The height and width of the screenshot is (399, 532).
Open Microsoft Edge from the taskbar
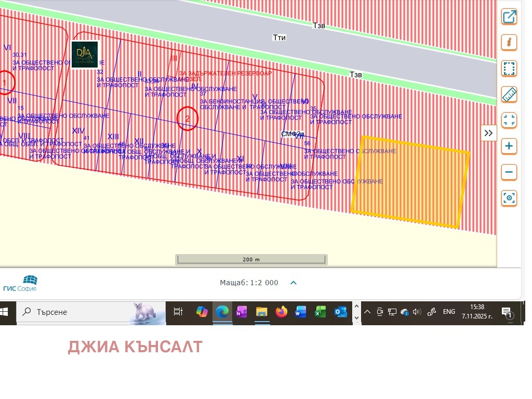point(222,312)
